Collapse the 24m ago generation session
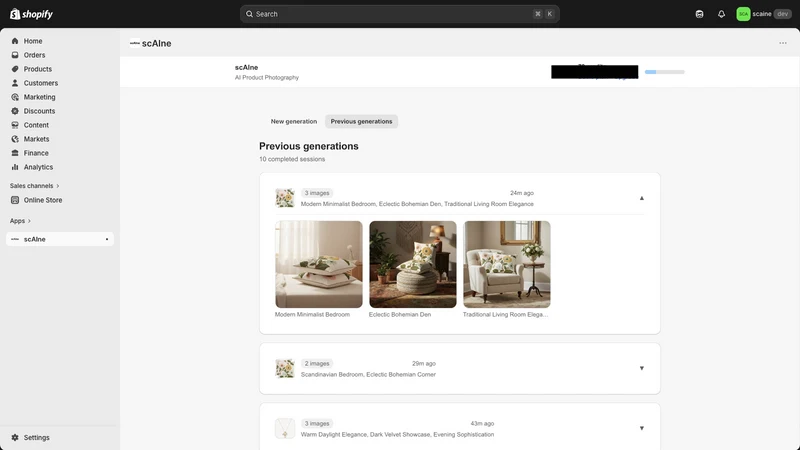 (642, 198)
